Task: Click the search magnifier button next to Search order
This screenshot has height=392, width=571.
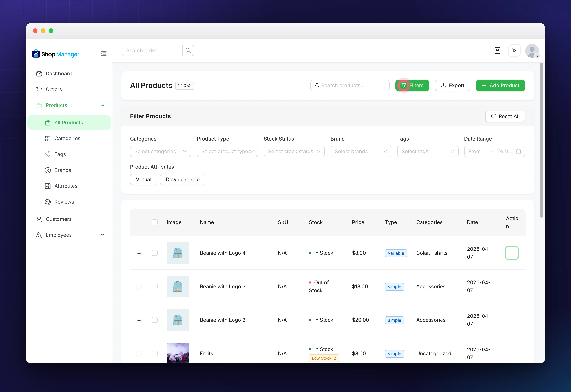Action: pyautogui.click(x=188, y=50)
